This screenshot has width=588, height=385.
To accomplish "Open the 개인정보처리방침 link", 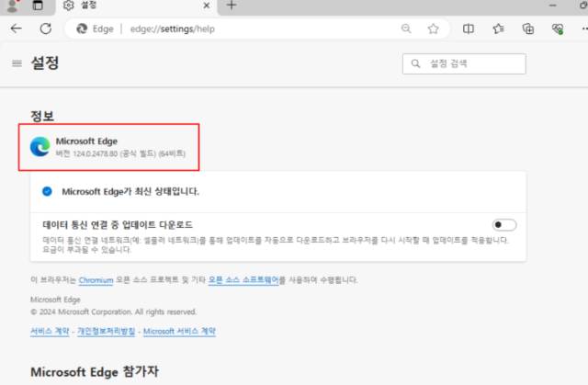I will coord(107,331).
